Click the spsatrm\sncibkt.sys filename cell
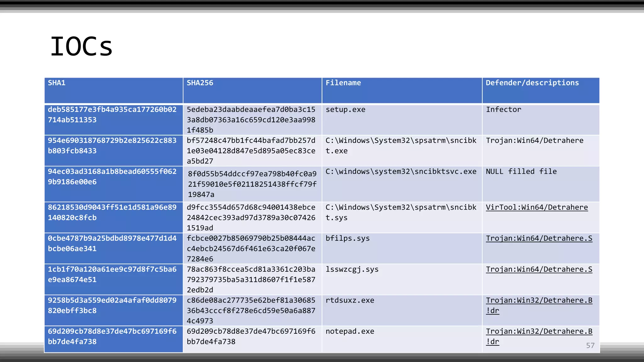Viewport: 644px width, 362px height. 402,217
